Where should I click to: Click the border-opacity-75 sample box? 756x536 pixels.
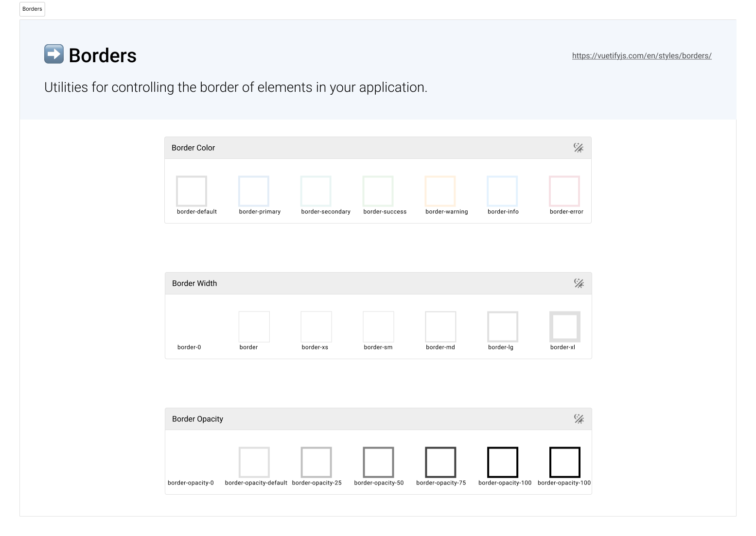[x=440, y=463]
